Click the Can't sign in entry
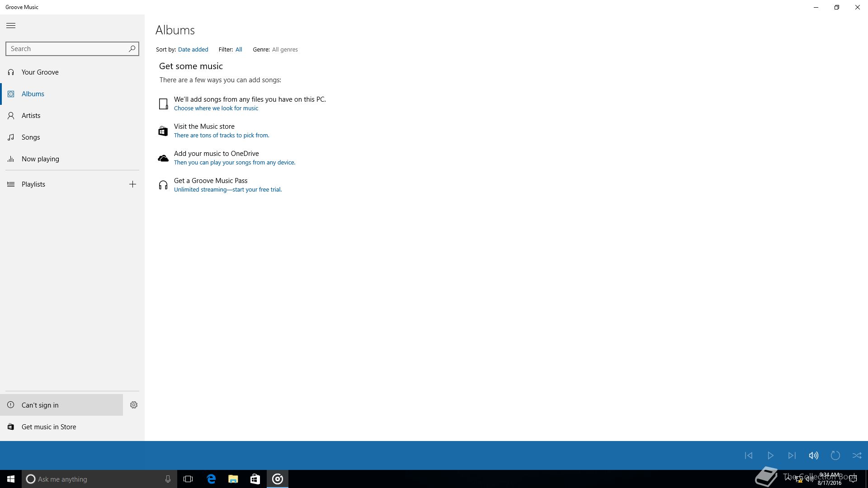The image size is (868, 488). 61,405
